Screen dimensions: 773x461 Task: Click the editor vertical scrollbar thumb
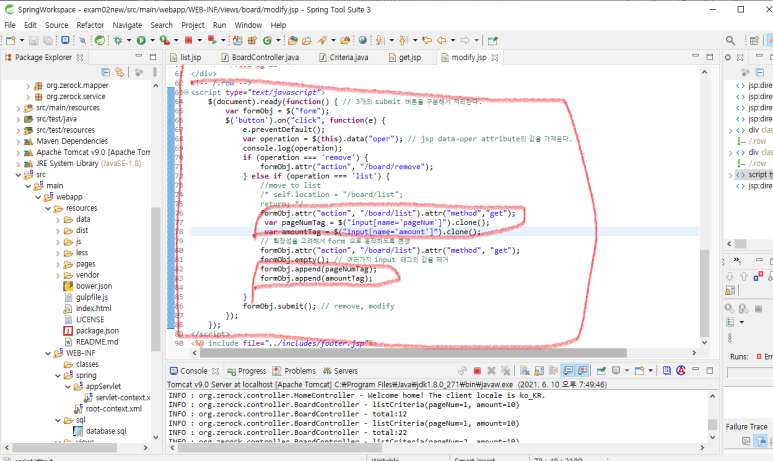[704, 292]
